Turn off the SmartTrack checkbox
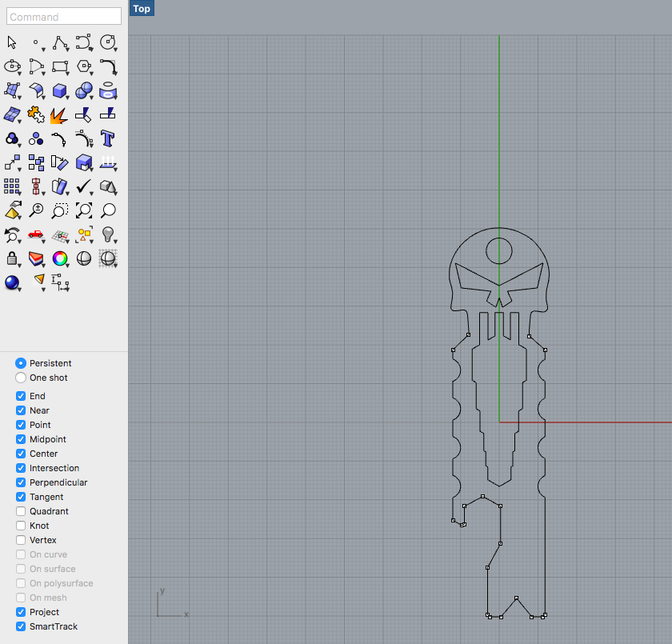Screen dimensions: 672x644 click(21, 626)
